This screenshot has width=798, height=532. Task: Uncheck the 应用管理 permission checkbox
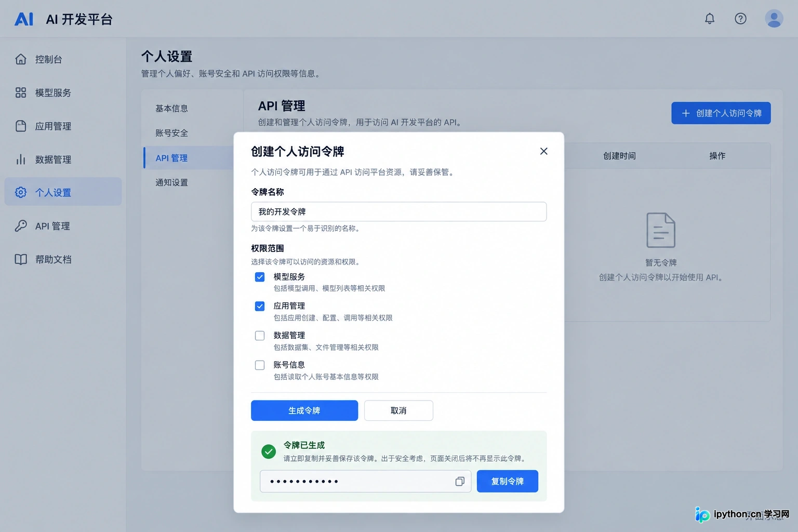pyautogui.click(x=260, y=306)
